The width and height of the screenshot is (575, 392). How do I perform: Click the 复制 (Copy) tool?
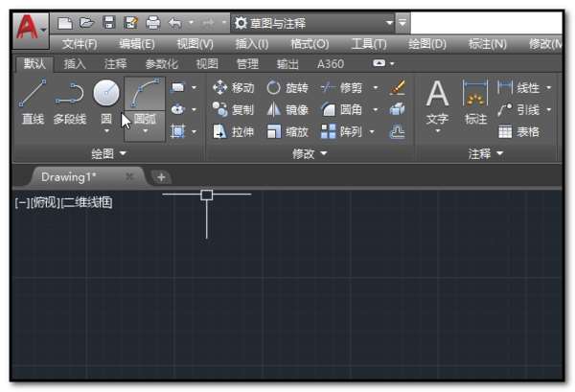pos(233,109)
